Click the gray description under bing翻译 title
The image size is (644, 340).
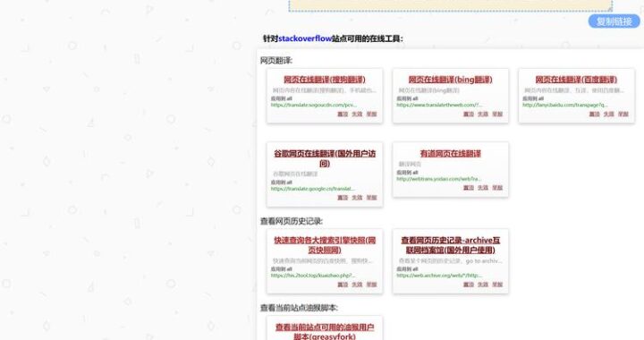pyautogui.click(x=428, y=90)
